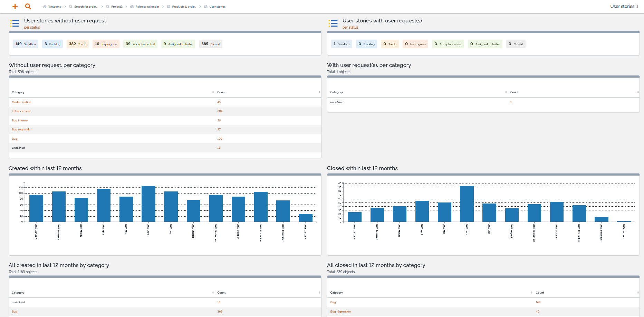Viewport: 644px width, 317px height.
Task: Click the Welcome home breadcrumb icon
Action: tap(45, 7)
